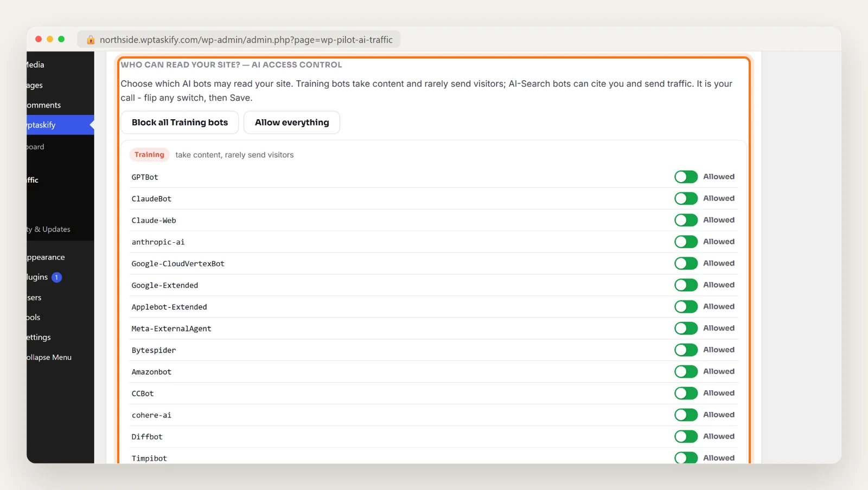Click the browser address bar URL
868x490 pixels.
click(x=246, y=40)
